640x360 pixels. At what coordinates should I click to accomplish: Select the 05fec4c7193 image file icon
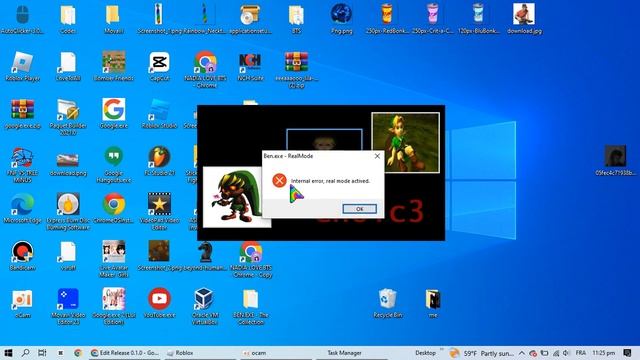615,161
